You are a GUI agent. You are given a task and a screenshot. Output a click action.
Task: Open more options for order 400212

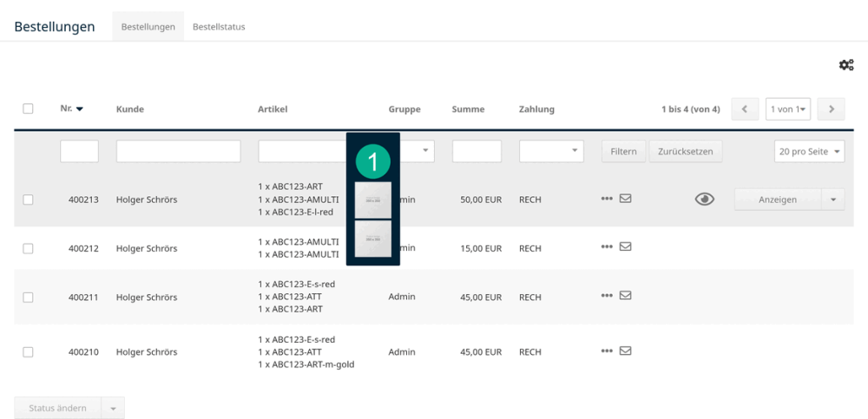[x=607, y=247]
